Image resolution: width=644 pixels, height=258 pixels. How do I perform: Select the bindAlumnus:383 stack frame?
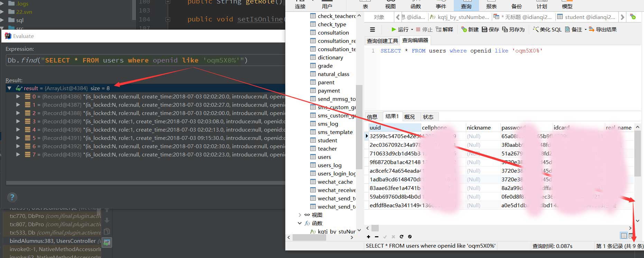point(53,241)
